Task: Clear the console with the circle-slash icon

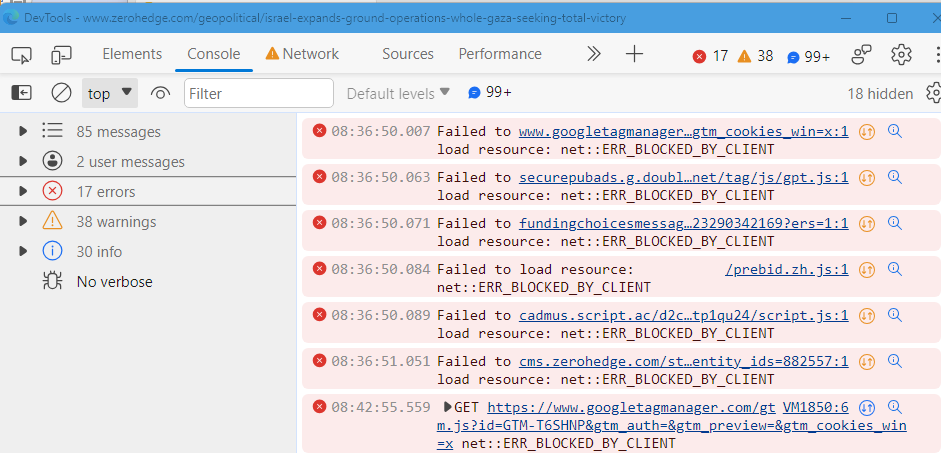Action: click(x=61, y=93)
